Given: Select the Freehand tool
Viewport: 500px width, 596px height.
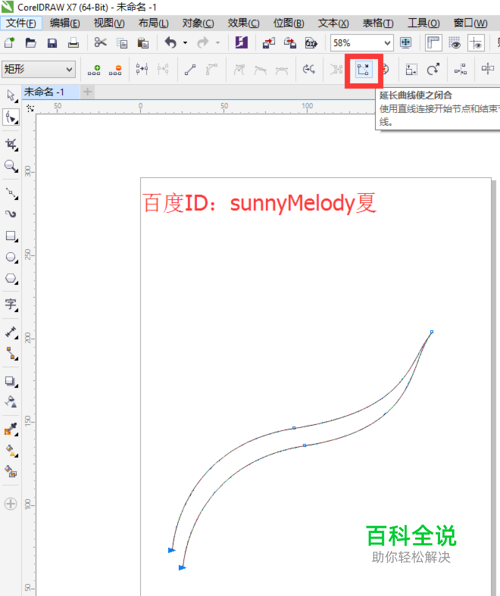Looking at the screenshot, I should click(11, 194).
